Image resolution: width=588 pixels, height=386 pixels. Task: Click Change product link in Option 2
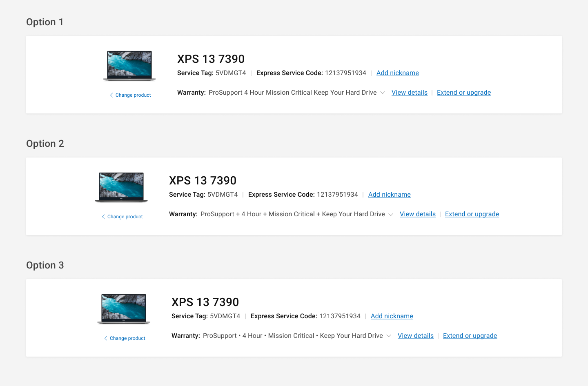pyautogui.click(x=122, y=217)
